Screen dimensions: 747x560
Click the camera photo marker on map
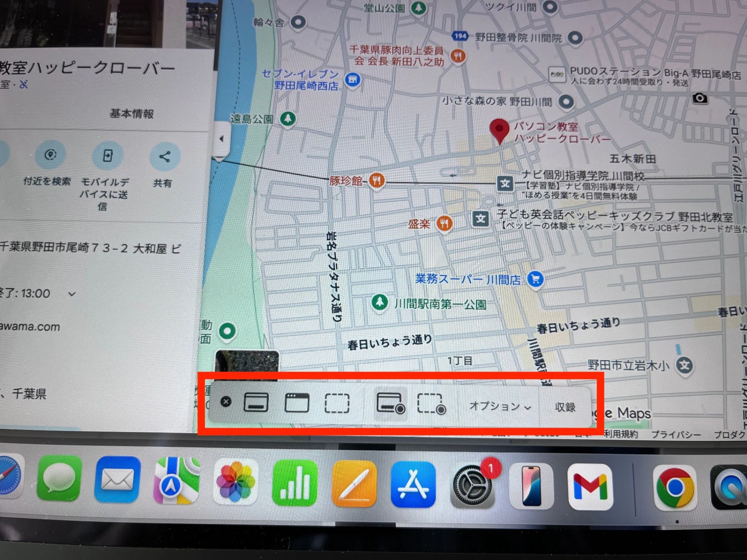(699, 98)
